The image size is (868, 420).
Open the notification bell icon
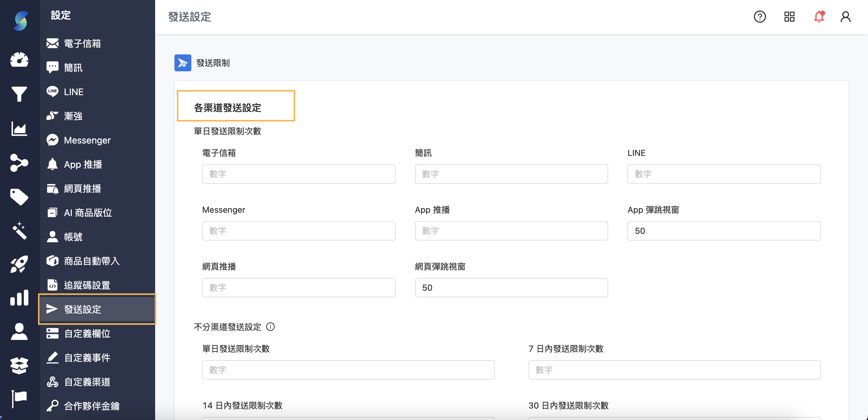coord(819,17)
